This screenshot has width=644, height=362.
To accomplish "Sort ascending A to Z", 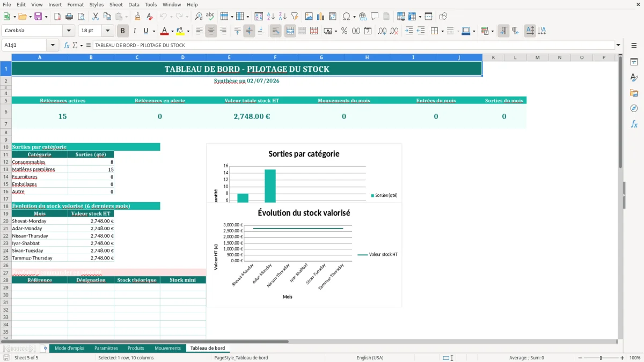I will click(271, 17).
